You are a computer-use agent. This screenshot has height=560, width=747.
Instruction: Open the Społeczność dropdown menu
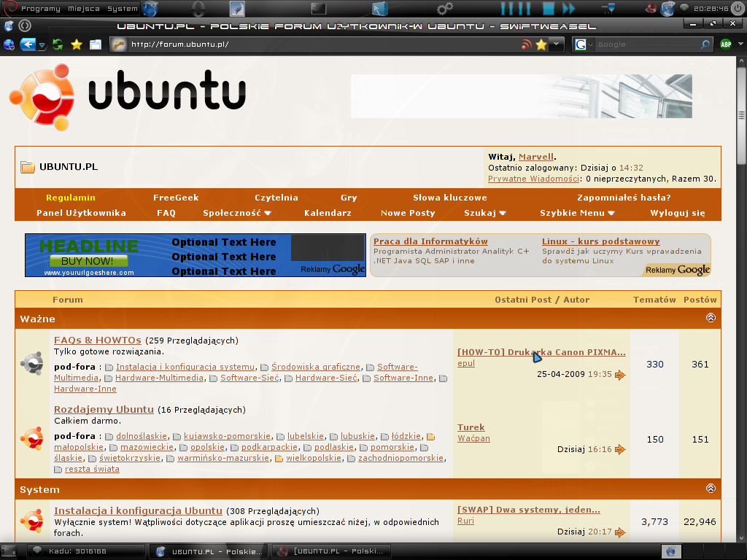[x=237, y=214]
